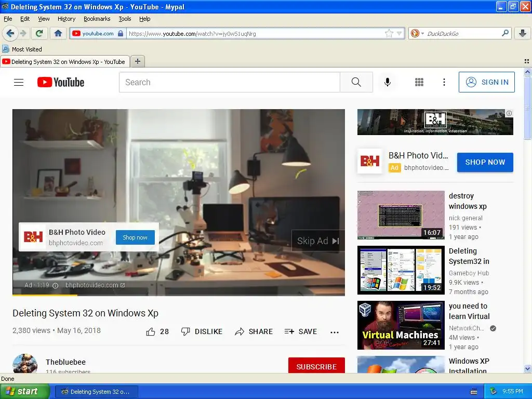Image resolution: width=532 pixels, height=399 pixels.
Task: Click the magnifier in the DuckDuckGo box
Action: point(505,33)
